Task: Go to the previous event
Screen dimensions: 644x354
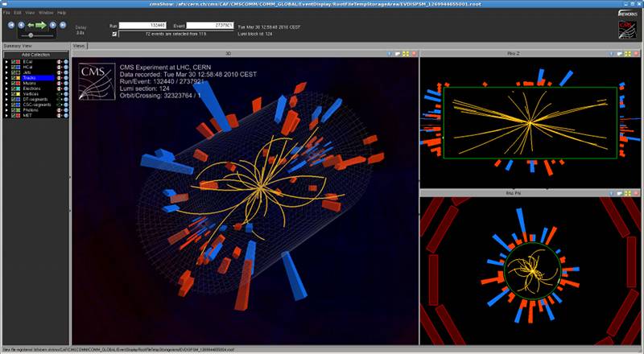Action: pos(22,25)
